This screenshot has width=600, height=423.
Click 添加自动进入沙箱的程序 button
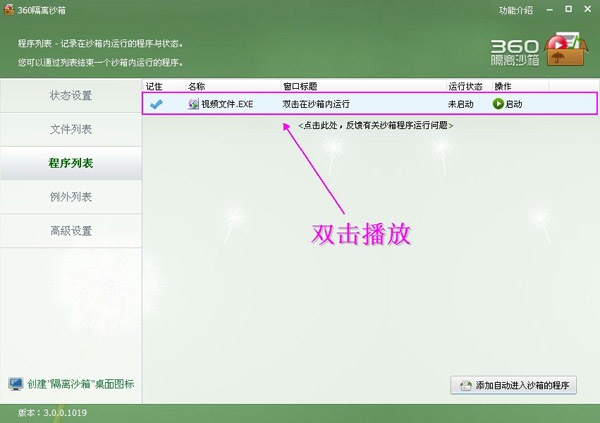pyautogui.click(x=514, y=385)
